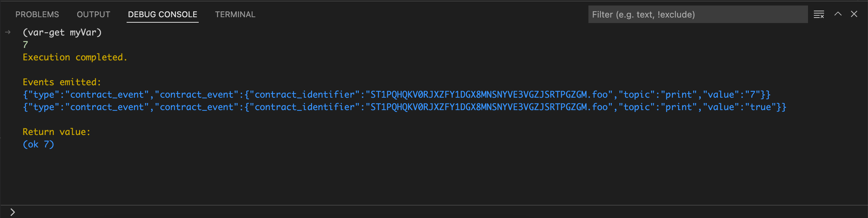Select the (ok 7) return value
The height and width of the screenshot is (218, 868).
pos(38,144)
